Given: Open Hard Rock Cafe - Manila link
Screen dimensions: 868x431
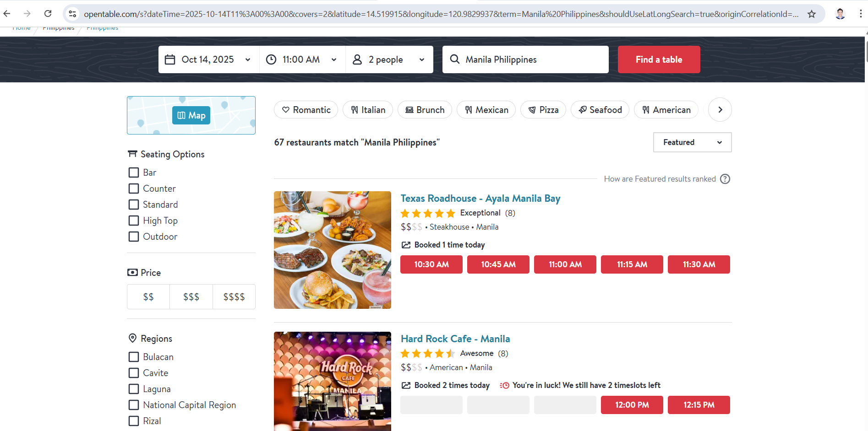Looking at the screenshot, I should (x=455, y=339).
